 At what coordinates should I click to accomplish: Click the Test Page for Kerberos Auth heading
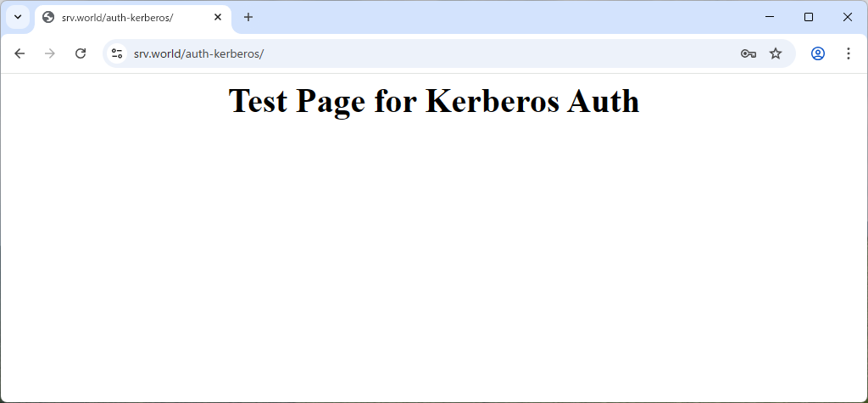tap(433, 101)
